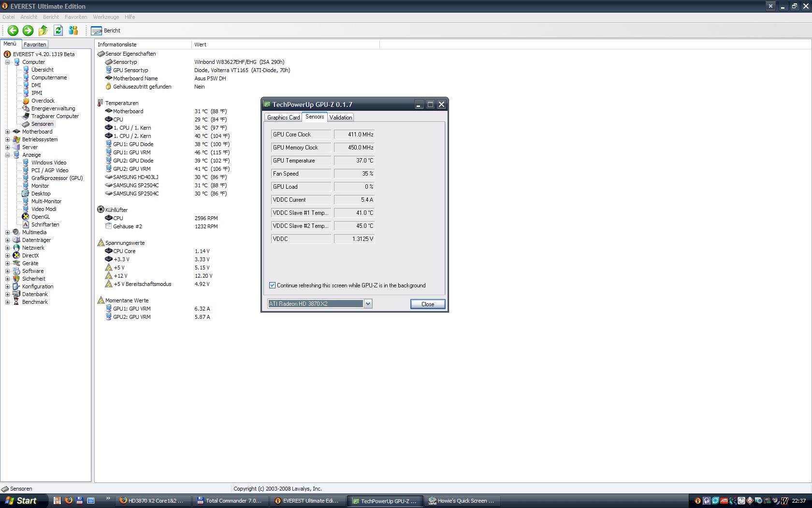Collapse the Computer tree node

pos(7,62)
